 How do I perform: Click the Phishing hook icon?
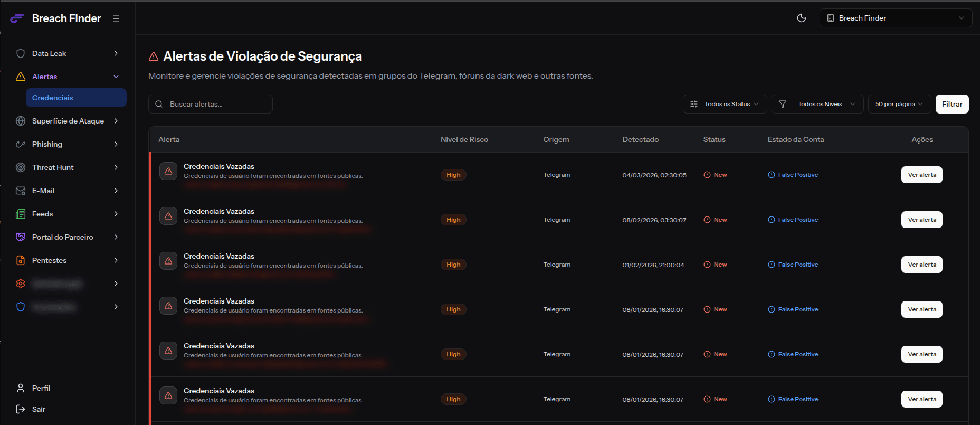click(21, 144)
